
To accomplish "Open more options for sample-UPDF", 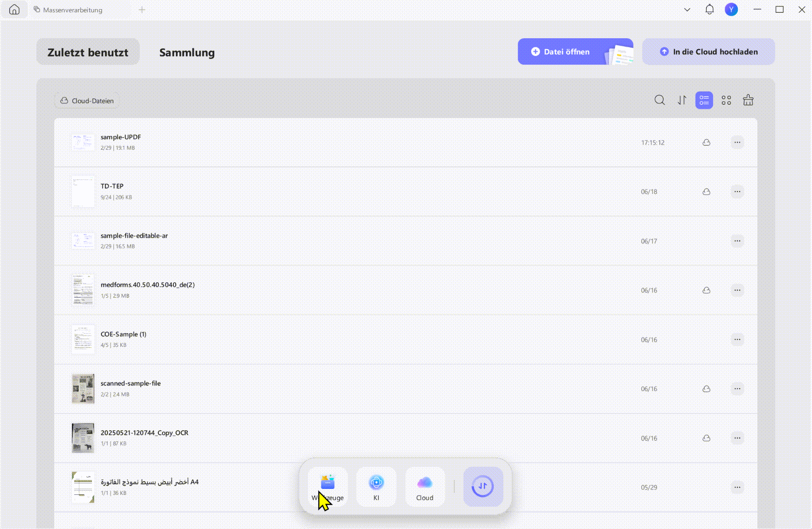I will coord(737,142).
